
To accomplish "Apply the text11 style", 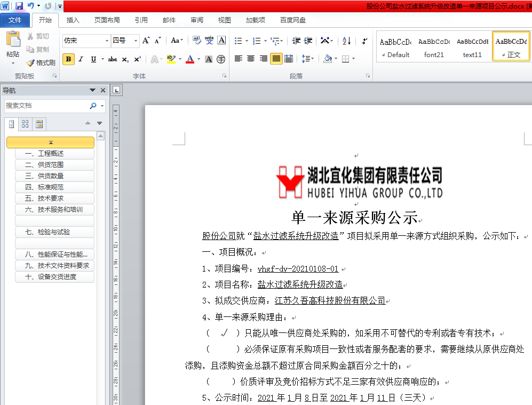I will click(x=472, y=47).
